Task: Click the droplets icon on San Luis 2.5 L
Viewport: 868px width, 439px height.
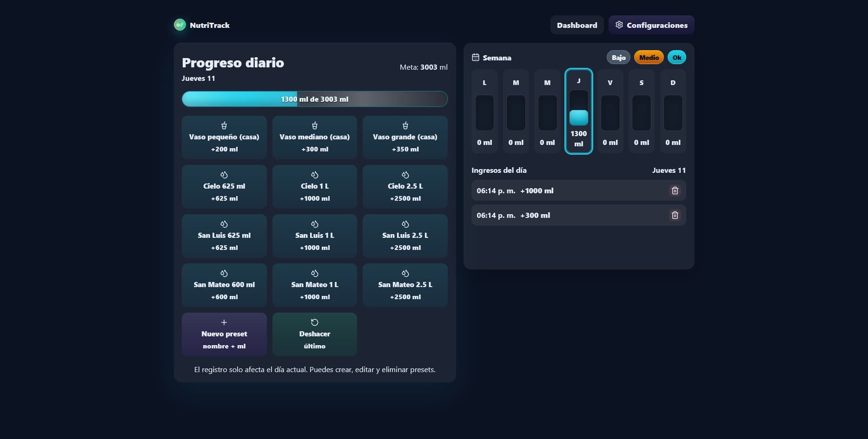Action: coord(405,223)
